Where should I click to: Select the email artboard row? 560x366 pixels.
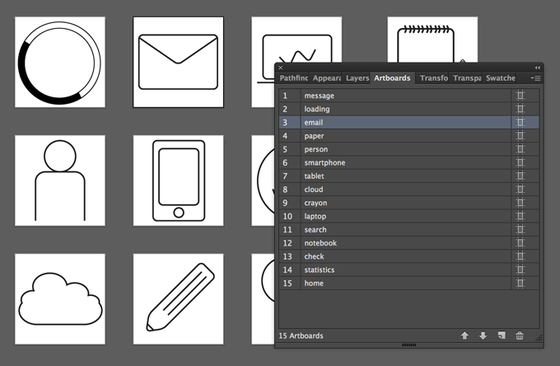(409, 122)
